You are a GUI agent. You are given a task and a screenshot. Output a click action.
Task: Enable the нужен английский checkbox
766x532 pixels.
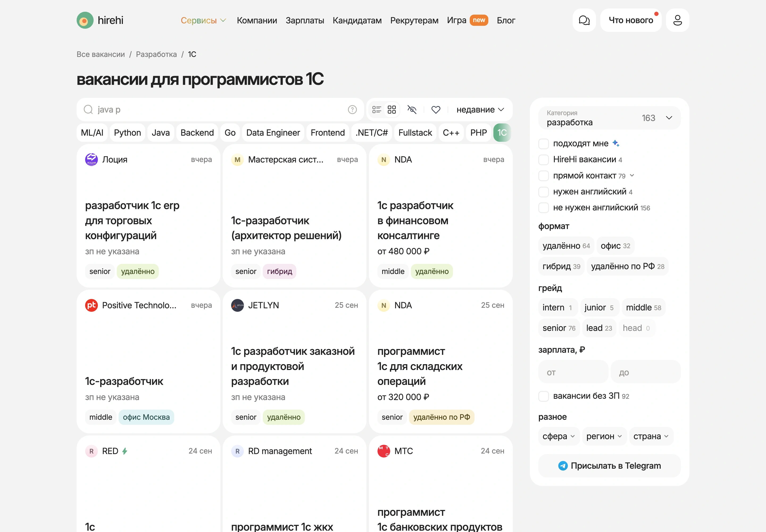[x=543, y=192]
